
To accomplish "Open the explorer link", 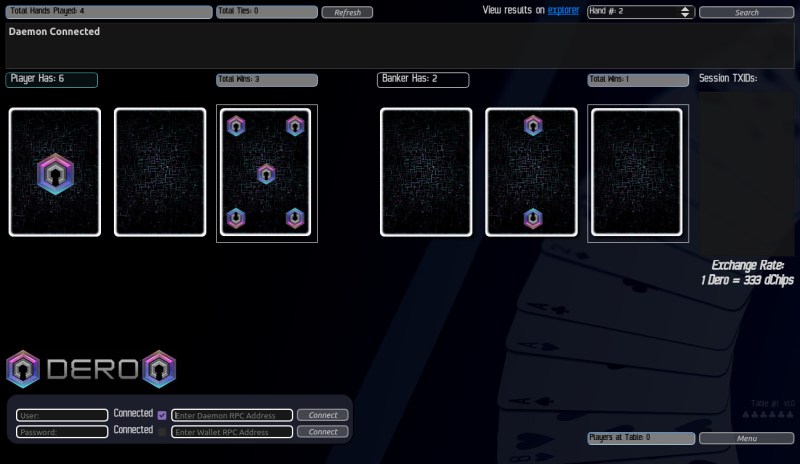I will click(x=563, y=10).
